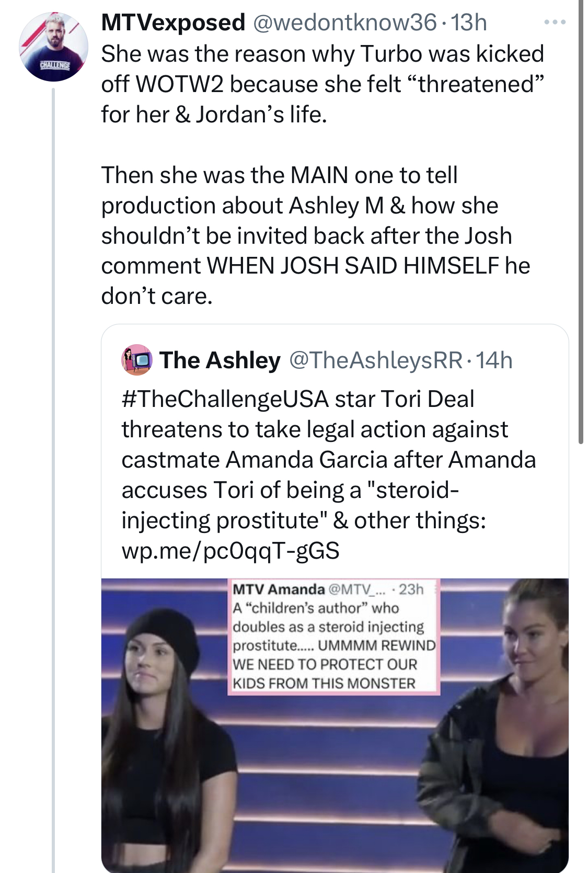588x873 pixels.
Task: Tap The Ashley's small profile avatar
Action: click(x=136, y=360)
